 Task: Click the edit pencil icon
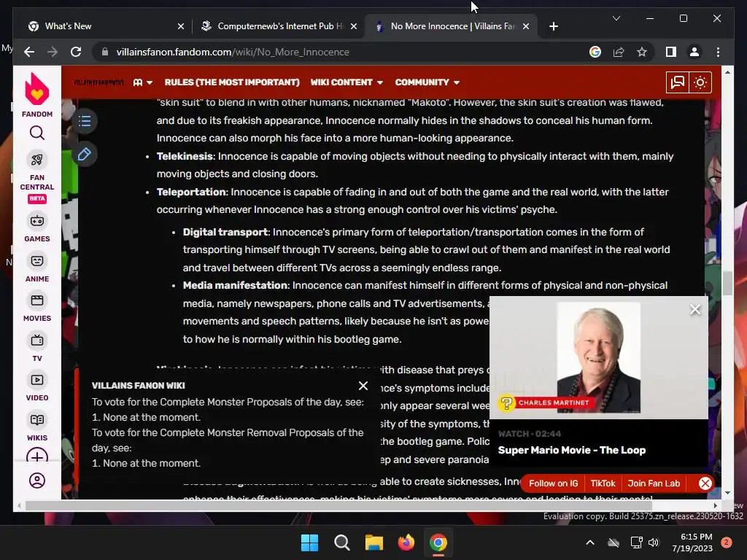coord(85,154)
